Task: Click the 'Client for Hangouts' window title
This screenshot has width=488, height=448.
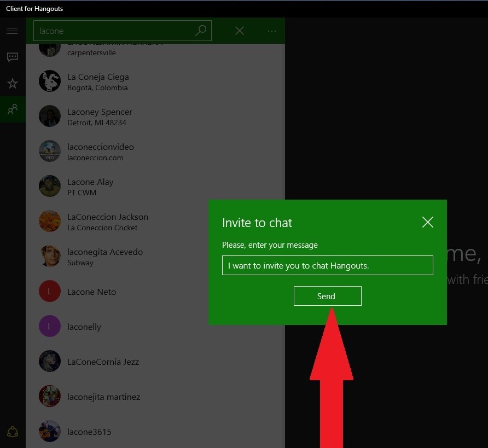Action: pos(34,9)
